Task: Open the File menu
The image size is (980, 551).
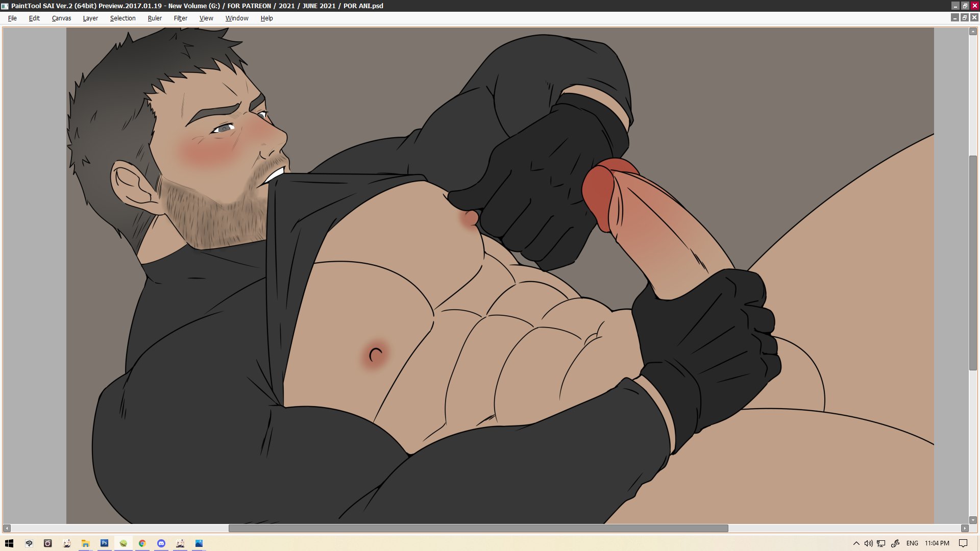Action: tap(12, 18)
